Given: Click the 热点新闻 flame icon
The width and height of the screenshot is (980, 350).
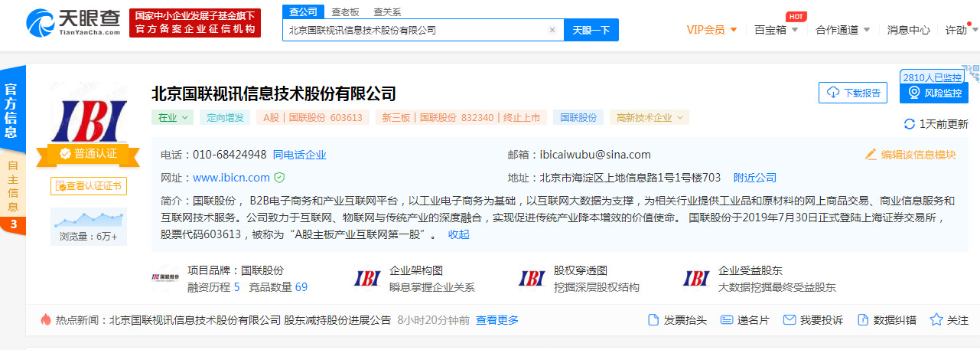Looking at the screenshot, I should click(x=45, y=319).
